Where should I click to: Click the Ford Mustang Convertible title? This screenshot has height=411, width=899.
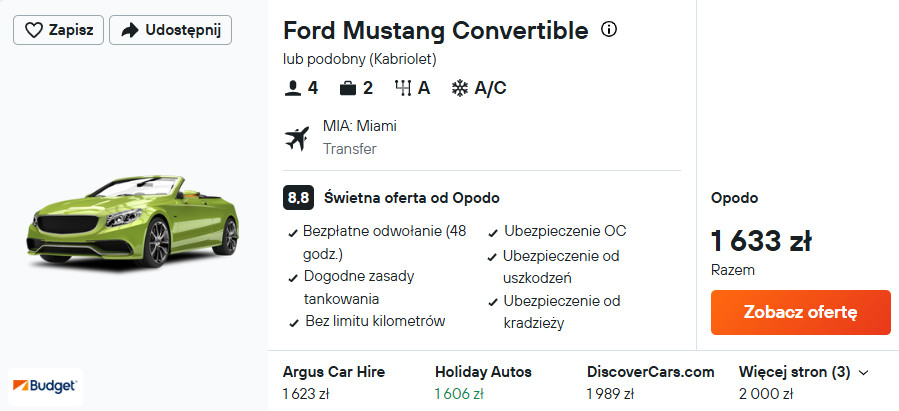(x=435, y=31)
